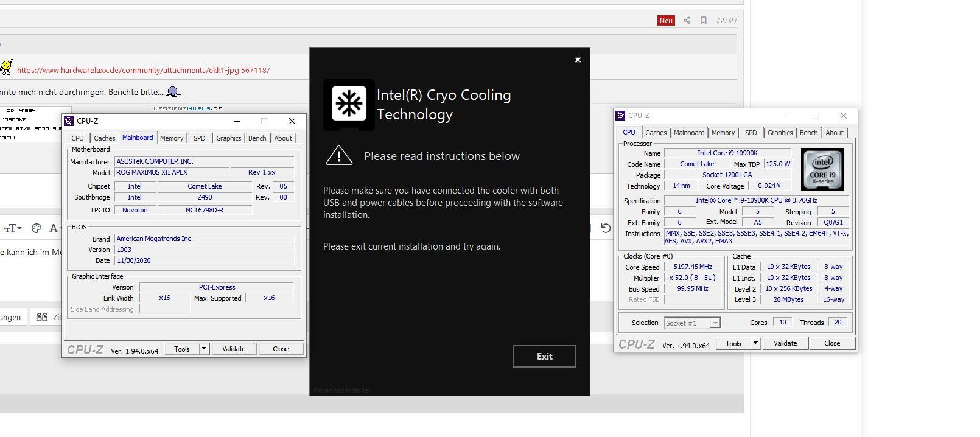This screenshot has width=980, height=437.
Task: Click the snail emoticon after 'Berichte bitte'
Action: coord(173,92)
